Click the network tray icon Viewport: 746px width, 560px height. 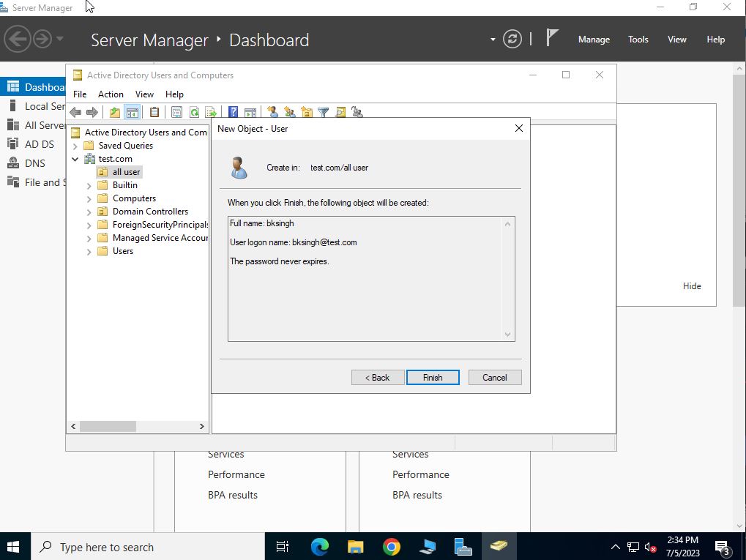pos(633,547)
